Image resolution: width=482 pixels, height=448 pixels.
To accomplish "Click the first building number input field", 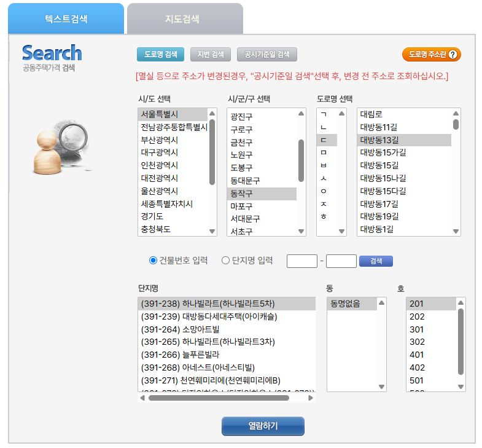I will [302, 261].
